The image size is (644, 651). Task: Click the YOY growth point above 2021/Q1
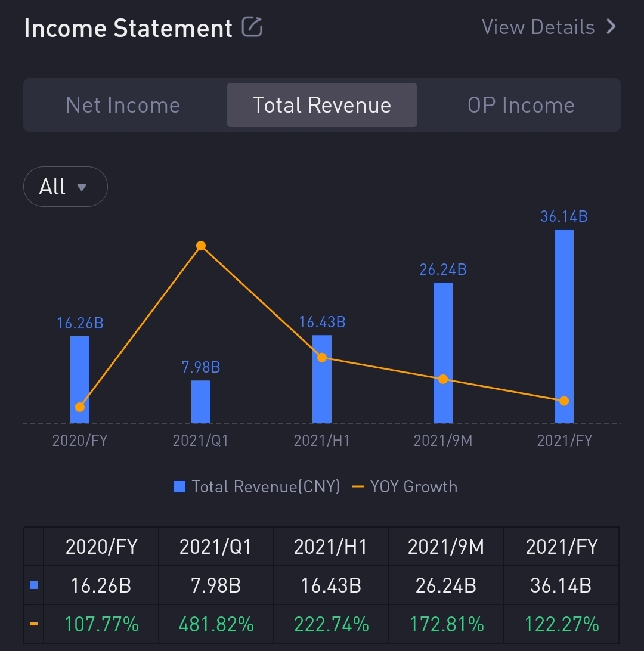[201, 246]
